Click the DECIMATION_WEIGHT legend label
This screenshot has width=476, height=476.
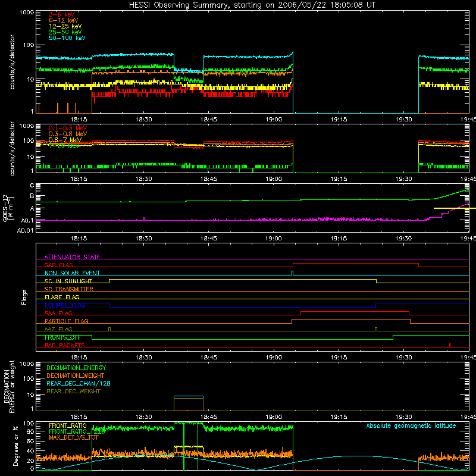[76, 376]
